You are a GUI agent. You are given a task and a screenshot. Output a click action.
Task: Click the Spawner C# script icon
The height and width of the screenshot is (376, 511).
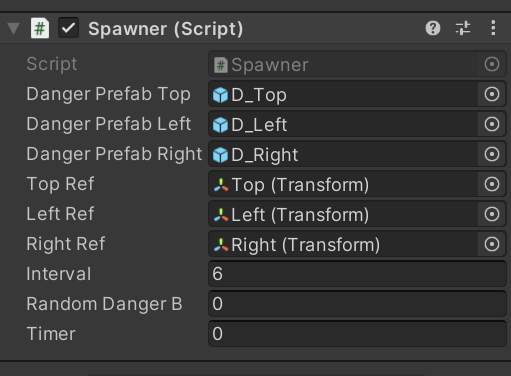[40, 28]
